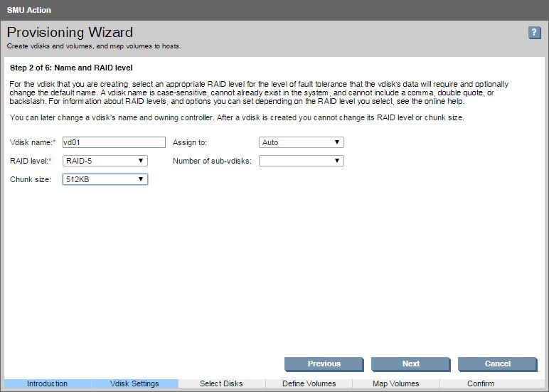Viewport: 549px width, 392px height.
Task: Open the RAID level dropdown
Action: coord(105,161)
